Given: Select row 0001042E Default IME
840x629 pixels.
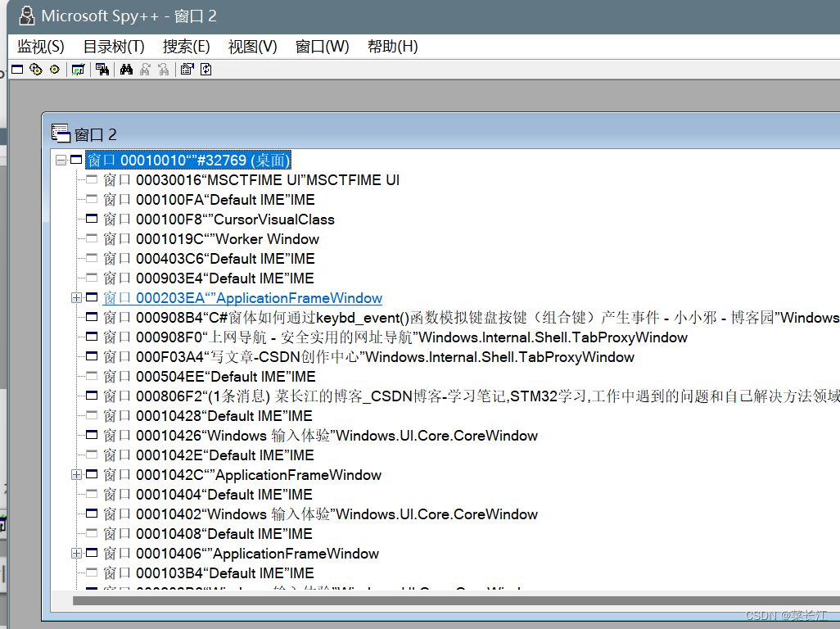Looking at the screenshot, I should pos(209,455).
